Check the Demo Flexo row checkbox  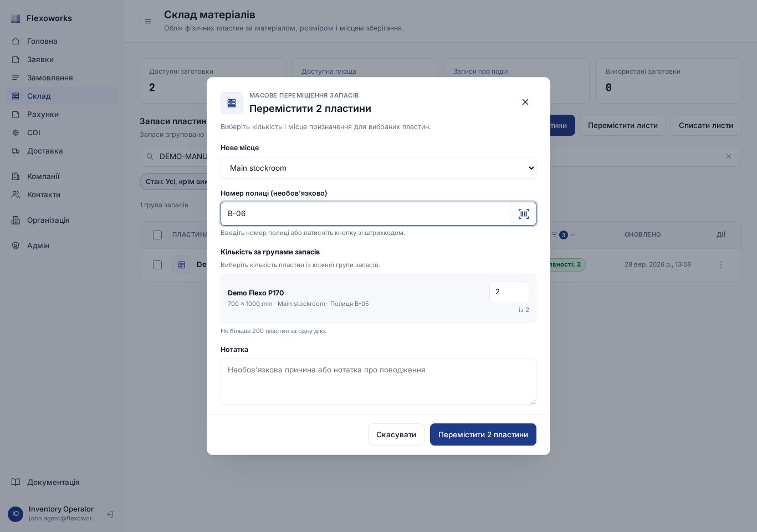157,265
